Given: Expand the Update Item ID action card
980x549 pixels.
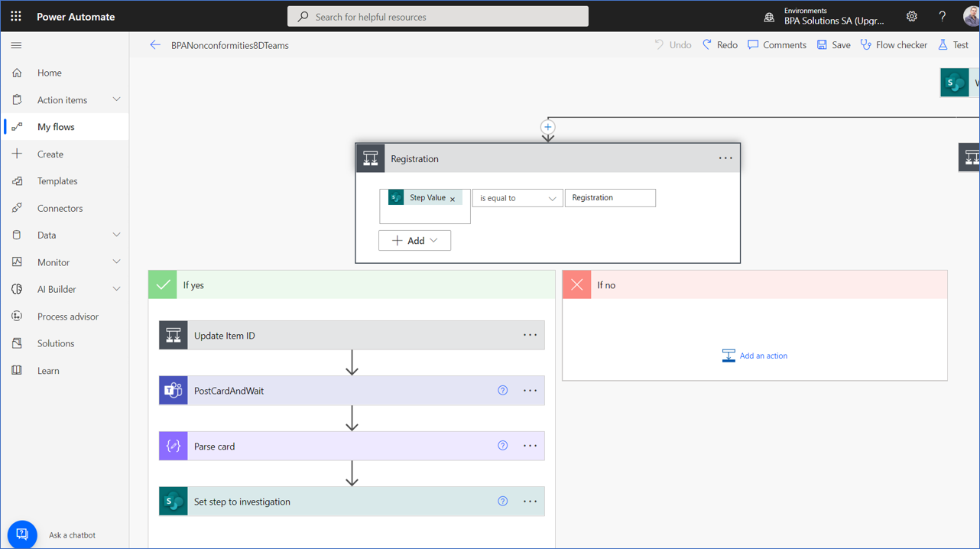Looking at the screenshot, I should click(352, 335).
